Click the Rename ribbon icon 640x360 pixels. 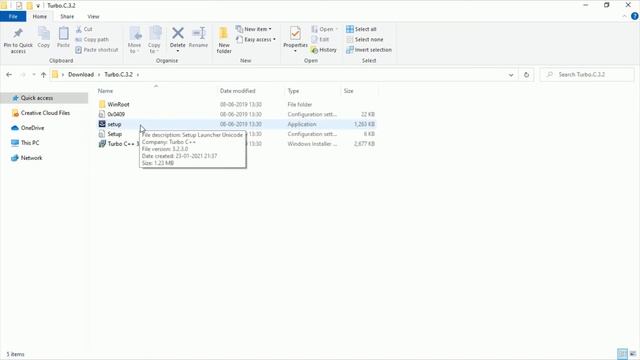(198, 38)
